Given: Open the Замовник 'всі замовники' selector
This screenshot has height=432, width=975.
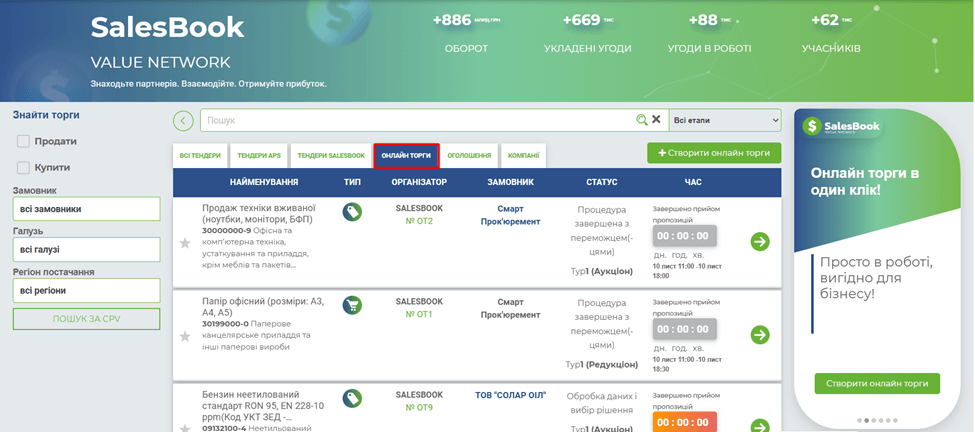Looking at the screenshot, I should coord(86,209).
